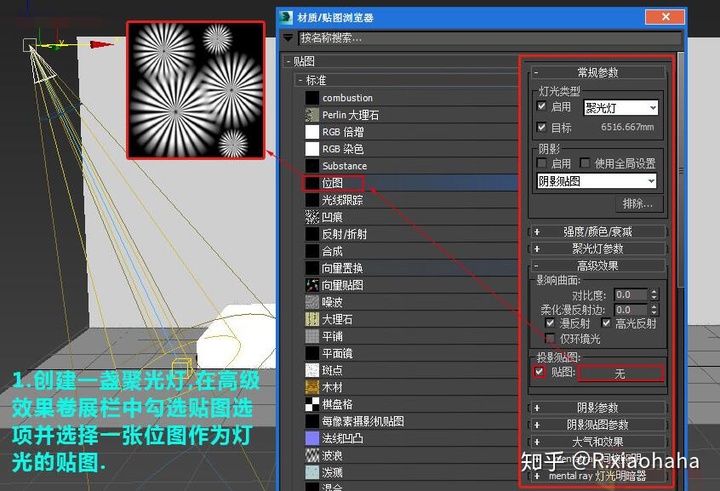Click the browser title bar app icon

(x=287, y=17)
